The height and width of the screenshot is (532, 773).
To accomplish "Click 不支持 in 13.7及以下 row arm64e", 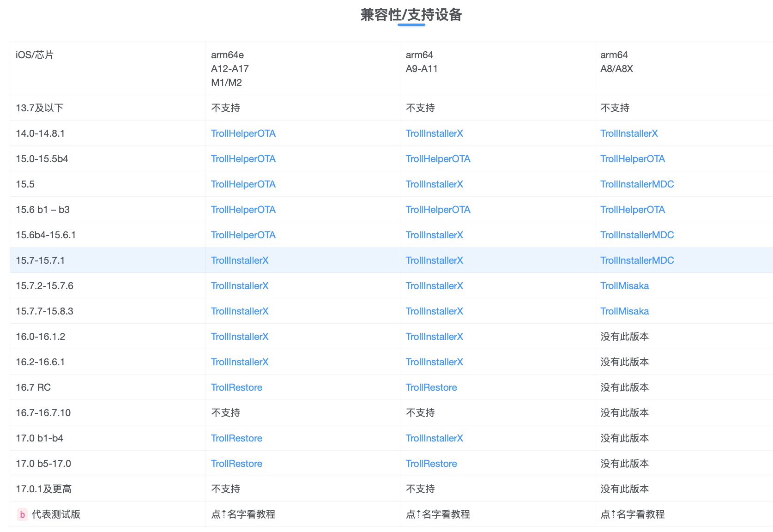I will [x=225, y=108].
